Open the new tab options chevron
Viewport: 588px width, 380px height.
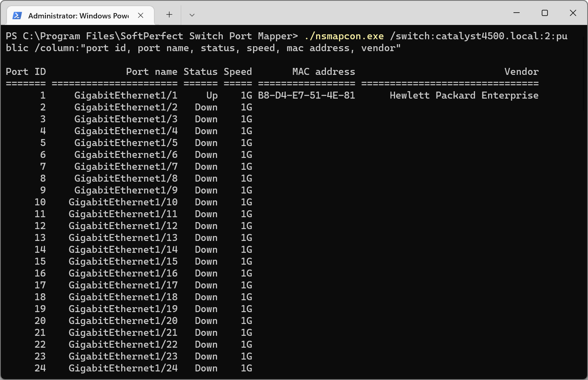pyautogui.click(x=191, y=15)
